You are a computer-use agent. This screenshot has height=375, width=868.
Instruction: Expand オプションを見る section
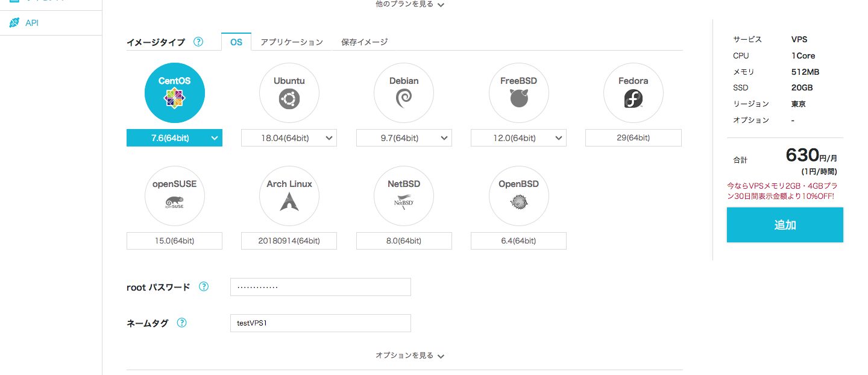[x=410, y=356]
